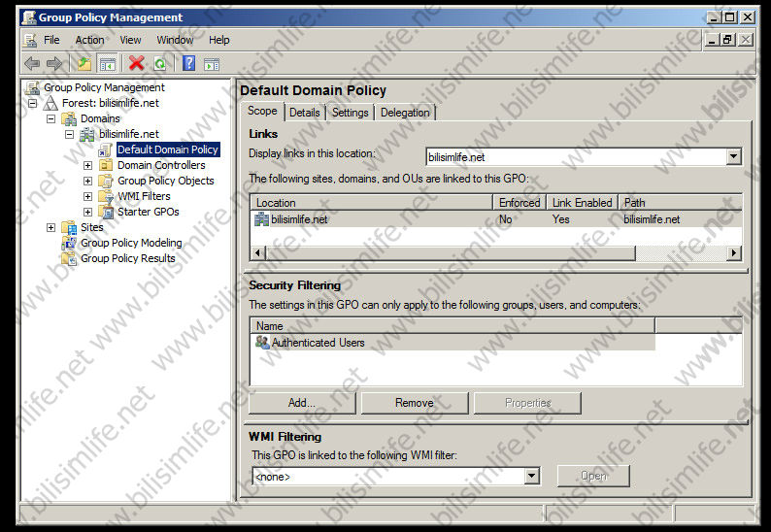This screenshot has width=771, height=532.
Task: Open Help using the blue question icon
Action: coord(188,64)
